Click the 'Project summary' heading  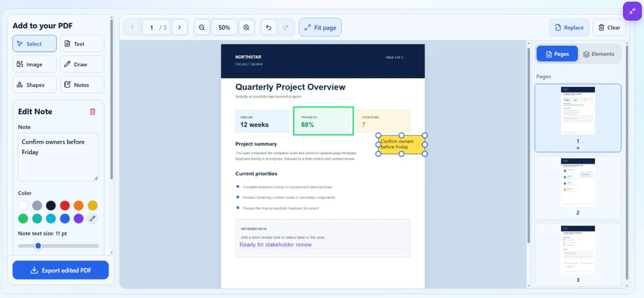click(x=256, y=144)
